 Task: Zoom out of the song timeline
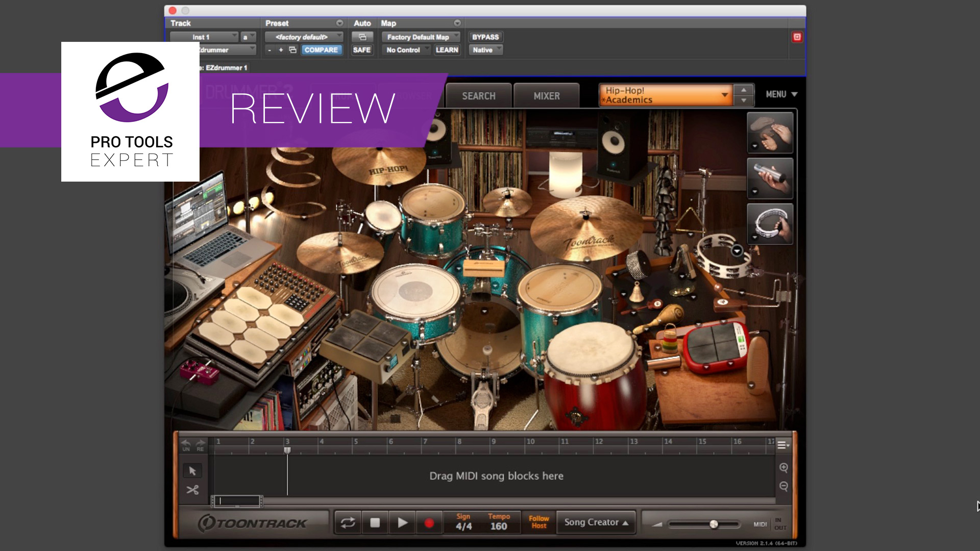[783, 486]
